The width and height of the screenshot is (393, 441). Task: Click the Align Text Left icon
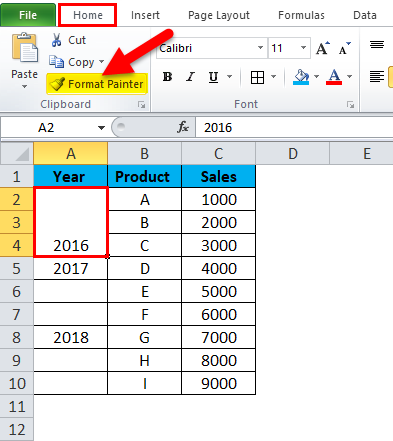click(x=377, y=77)
